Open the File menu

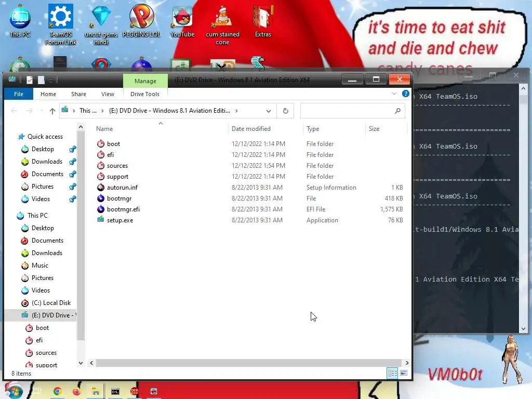point(19,94)
